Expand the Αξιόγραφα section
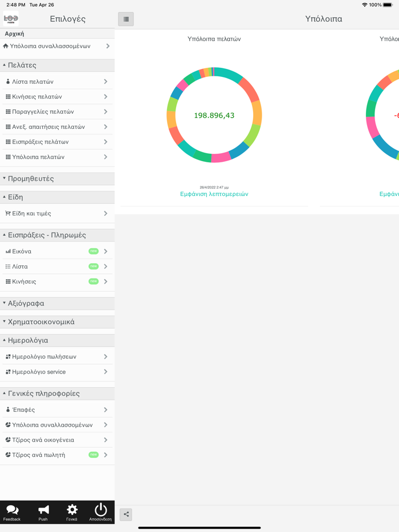This screenshot has width=399, height=532. [57, 304]
